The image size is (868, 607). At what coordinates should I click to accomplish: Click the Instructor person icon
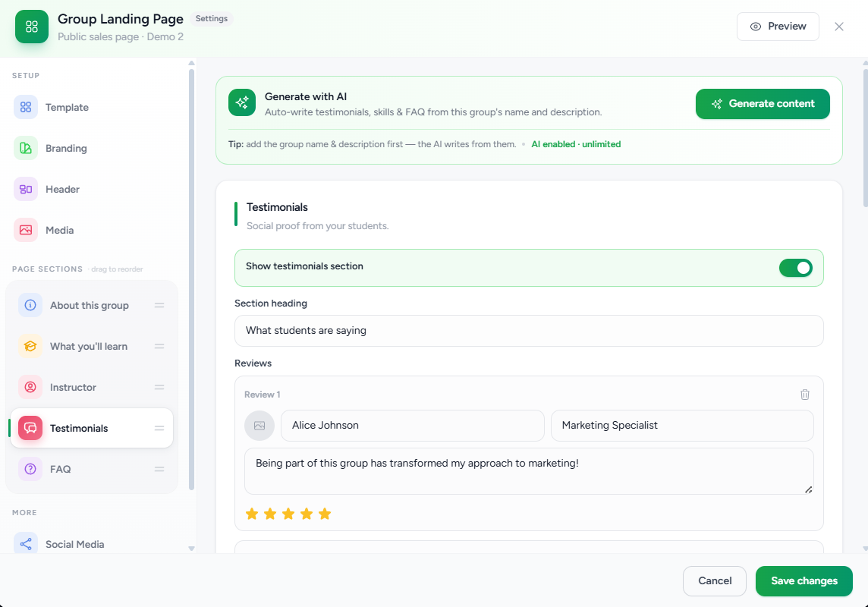point(30,387)
